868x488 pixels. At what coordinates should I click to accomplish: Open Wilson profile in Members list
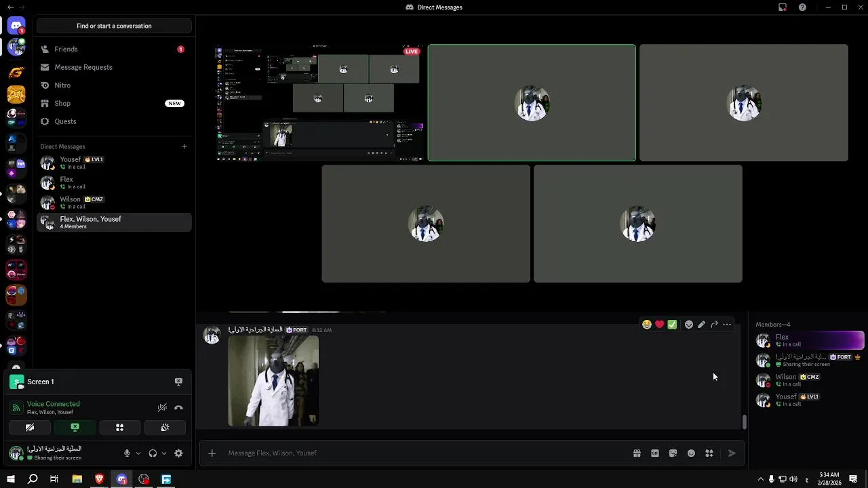pyautogui.click(x=810, y=380)
